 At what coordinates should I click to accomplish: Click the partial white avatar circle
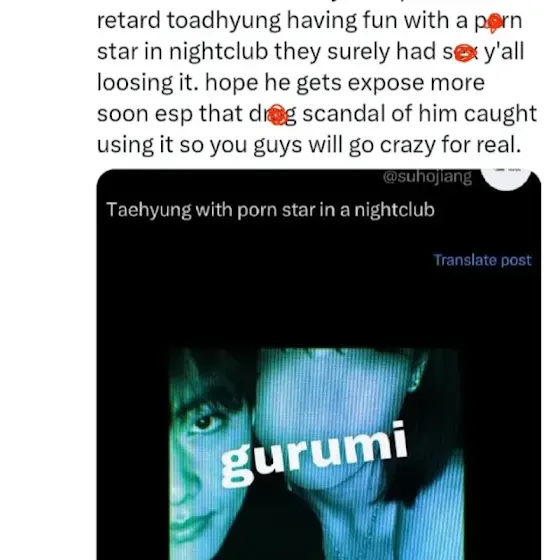[x=506, y=179]
